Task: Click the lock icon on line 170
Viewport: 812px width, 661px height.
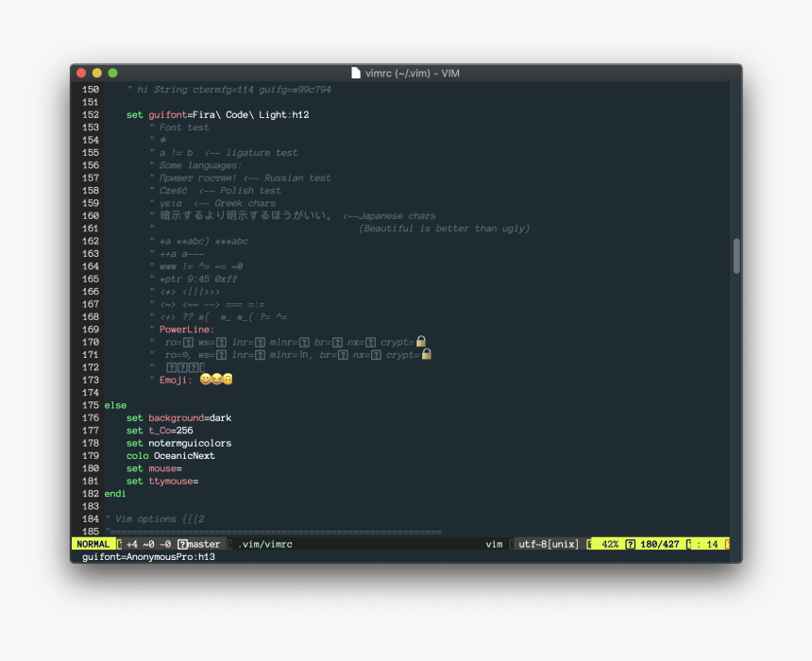Action: (422, 342)
